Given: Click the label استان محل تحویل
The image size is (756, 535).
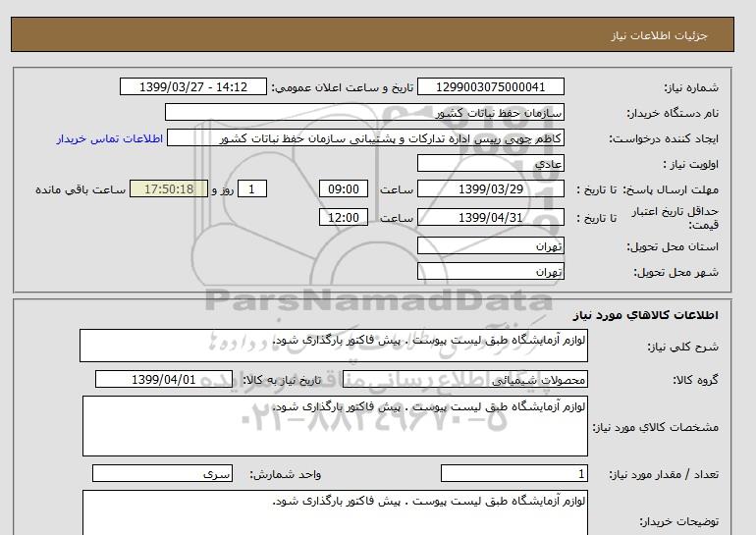Looking at the screenshot, I should click(x=673, y=246).
